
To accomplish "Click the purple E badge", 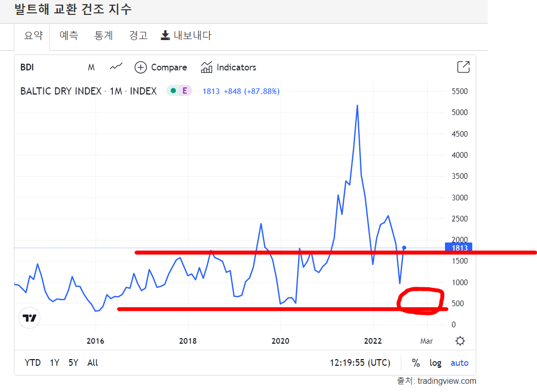I will click(184, 91).
